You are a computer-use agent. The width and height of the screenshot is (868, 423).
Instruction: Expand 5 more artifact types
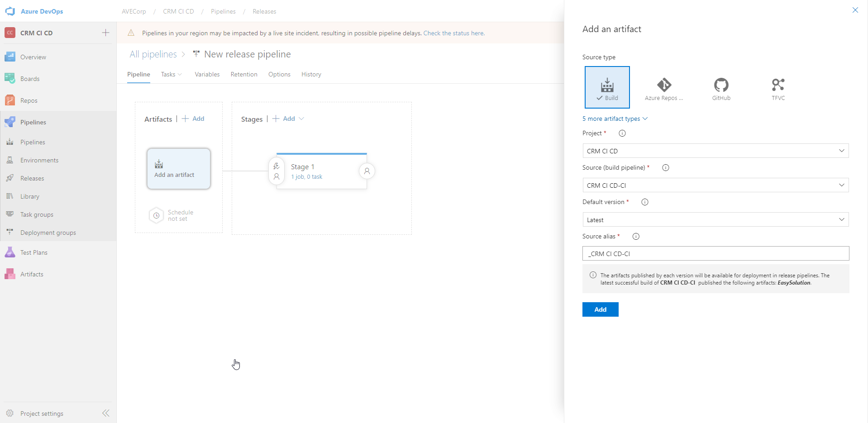tap(615, 119)
